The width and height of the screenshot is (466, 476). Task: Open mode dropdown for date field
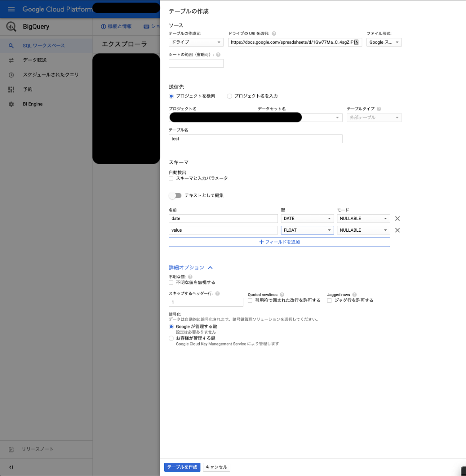tap(363, 219)
